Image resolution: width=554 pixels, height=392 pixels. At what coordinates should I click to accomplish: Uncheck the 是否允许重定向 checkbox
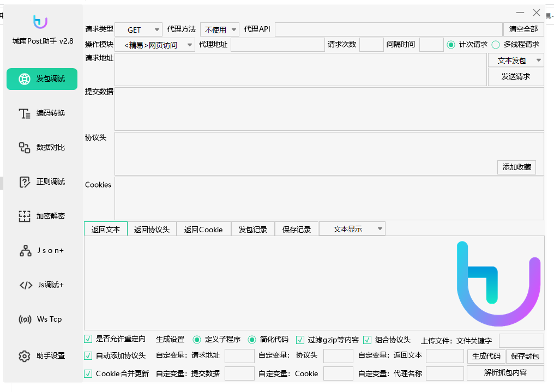pos(88,339)
